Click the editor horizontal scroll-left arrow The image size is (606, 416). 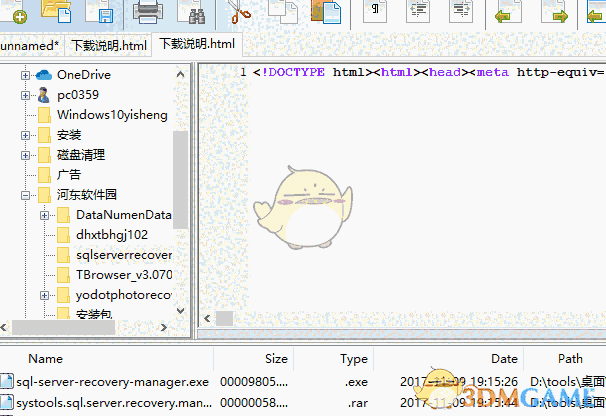click(x=207, y=319)
